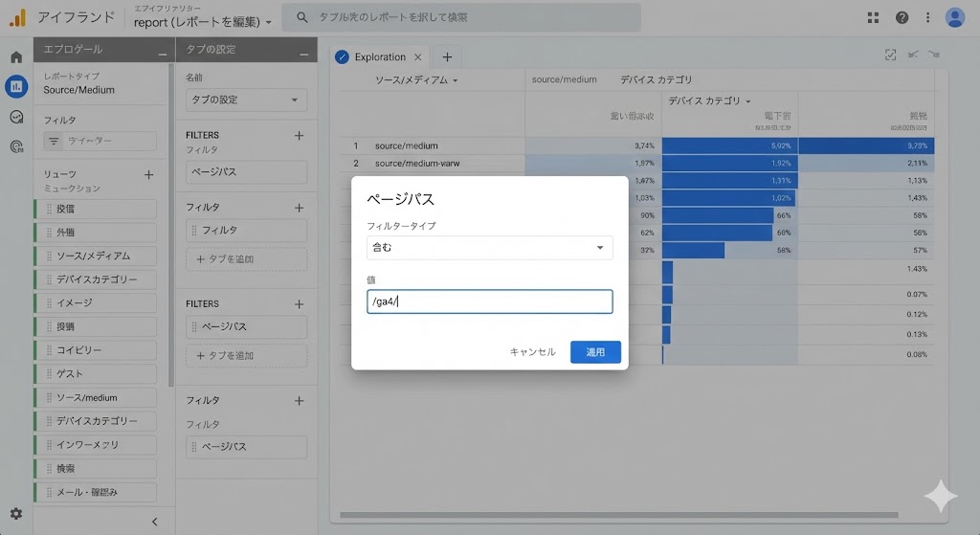Click the source/medium row 1 cell
This screenshot has width=980, height=535.
(406, 145)
